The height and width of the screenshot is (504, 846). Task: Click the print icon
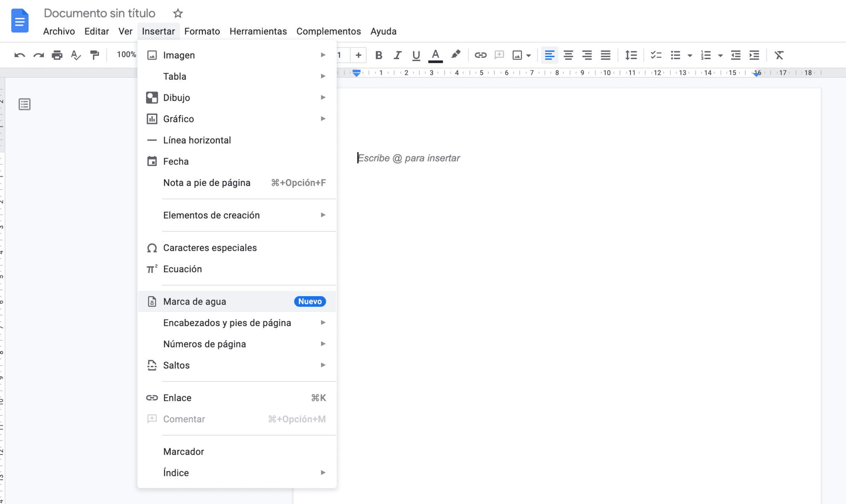point(57,55)
